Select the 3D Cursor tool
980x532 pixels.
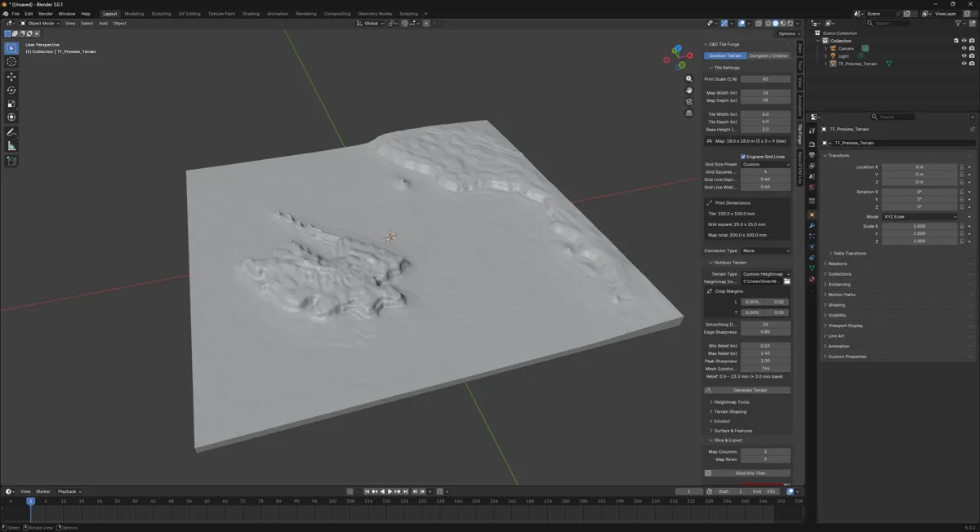click(x=11, y=62)
